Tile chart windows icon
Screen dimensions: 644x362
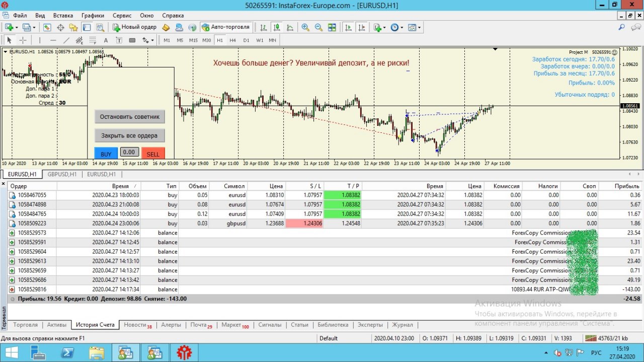point(332,27)
